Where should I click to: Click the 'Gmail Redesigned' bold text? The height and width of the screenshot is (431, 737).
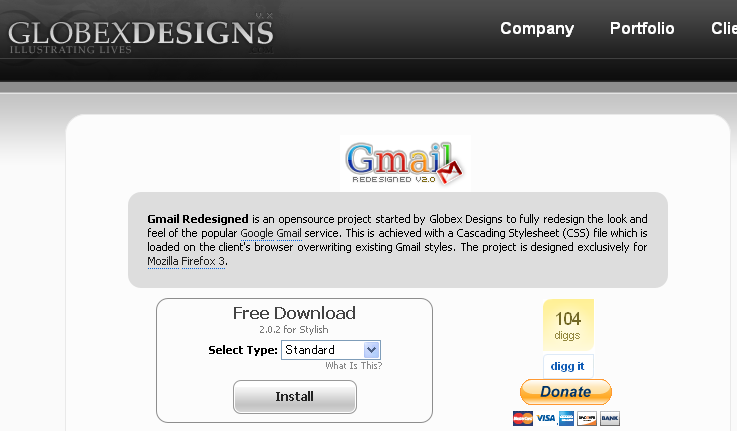(x=198, y=219)
